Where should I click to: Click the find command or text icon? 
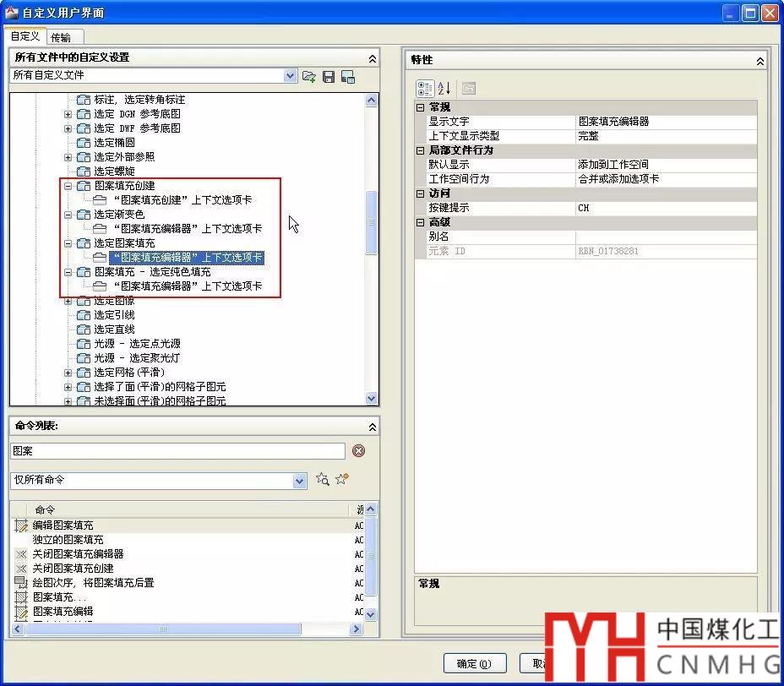(x=323, y=479)
